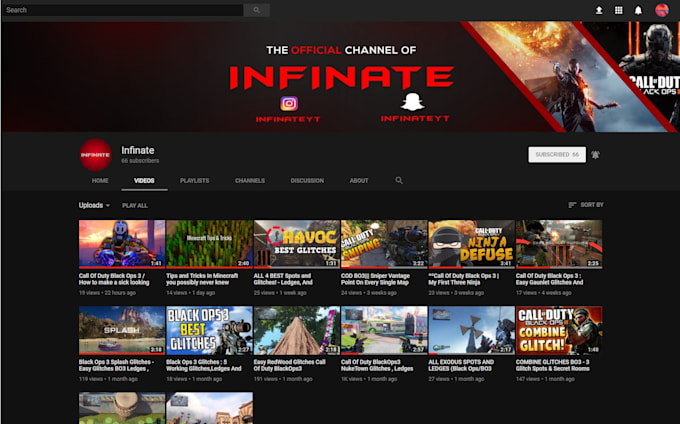Screen dimensions: 680x424
Task: Open the Gauntlet glitches thumbnail with red arrows
Action: pyautogui.click(x=559, y=244)
